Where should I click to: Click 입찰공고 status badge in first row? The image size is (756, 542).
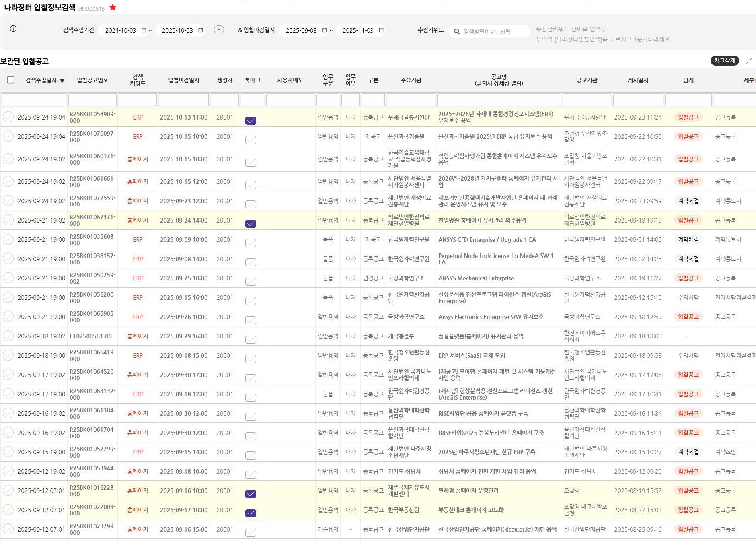688,117
